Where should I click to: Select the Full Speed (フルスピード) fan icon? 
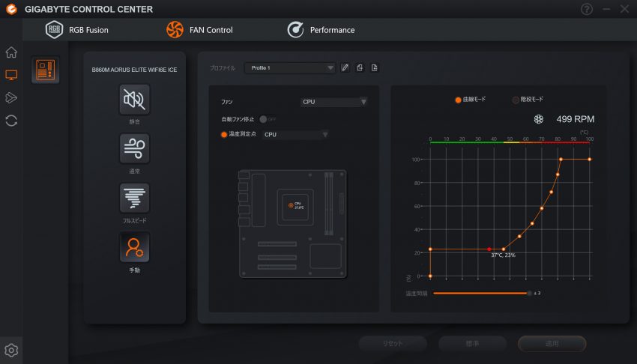coord(134,198)
